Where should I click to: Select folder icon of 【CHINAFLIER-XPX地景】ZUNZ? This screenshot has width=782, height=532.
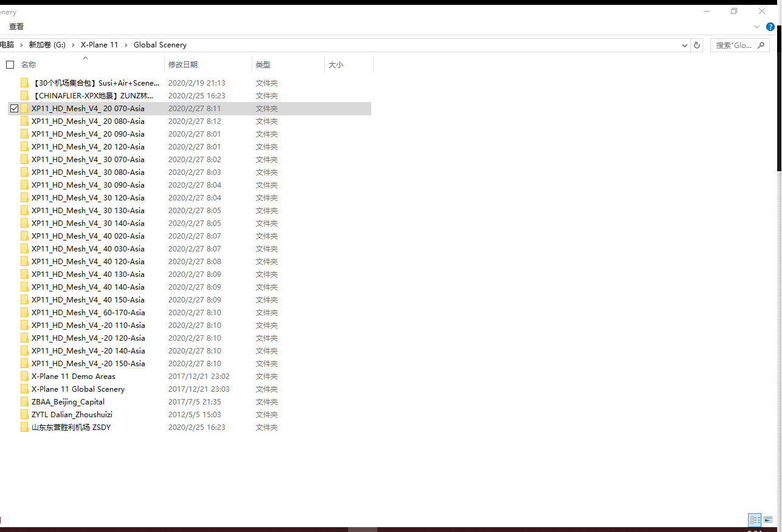click(24, 95)
